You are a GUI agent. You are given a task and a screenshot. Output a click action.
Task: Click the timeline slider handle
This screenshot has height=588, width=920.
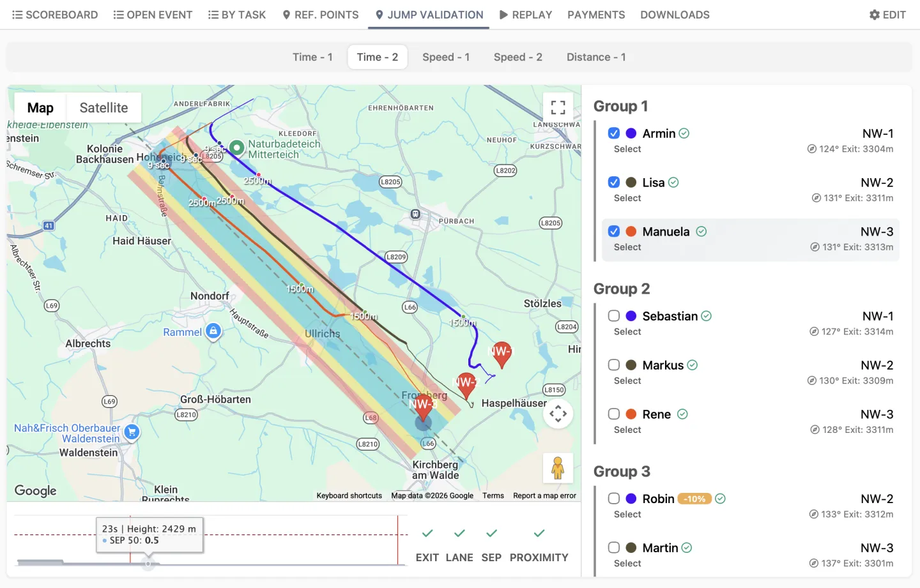click(x=148, y=564)
